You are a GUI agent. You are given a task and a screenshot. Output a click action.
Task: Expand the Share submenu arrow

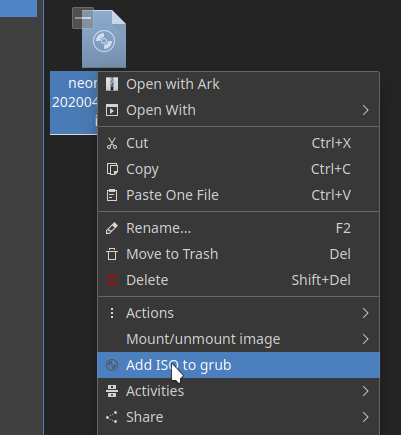[365, 417]
